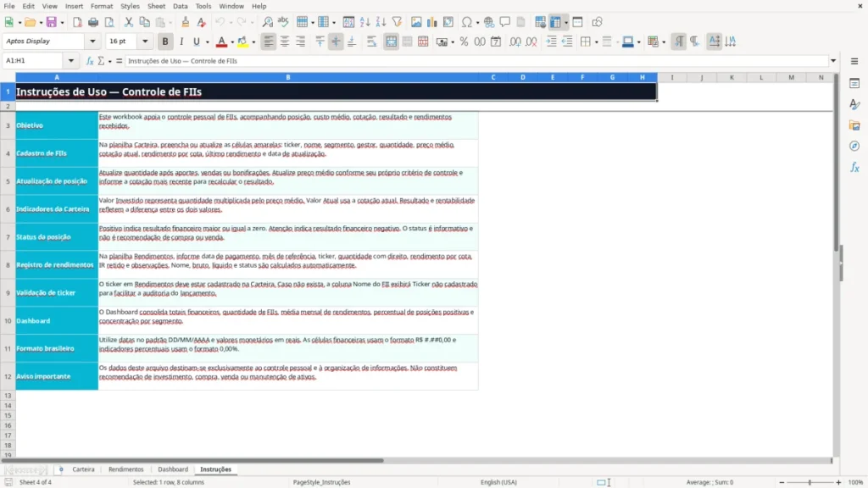The height and width of the screenshot is (488, 868).
Task: Increase the indent
Action: [x=551, y=42]
